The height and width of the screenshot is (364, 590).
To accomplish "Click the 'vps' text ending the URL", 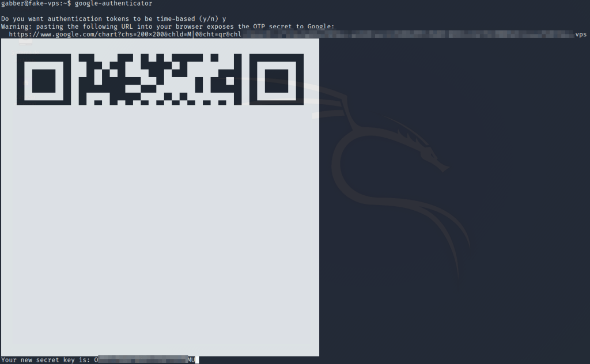I will pyautogui.click(x=580, y=35).
